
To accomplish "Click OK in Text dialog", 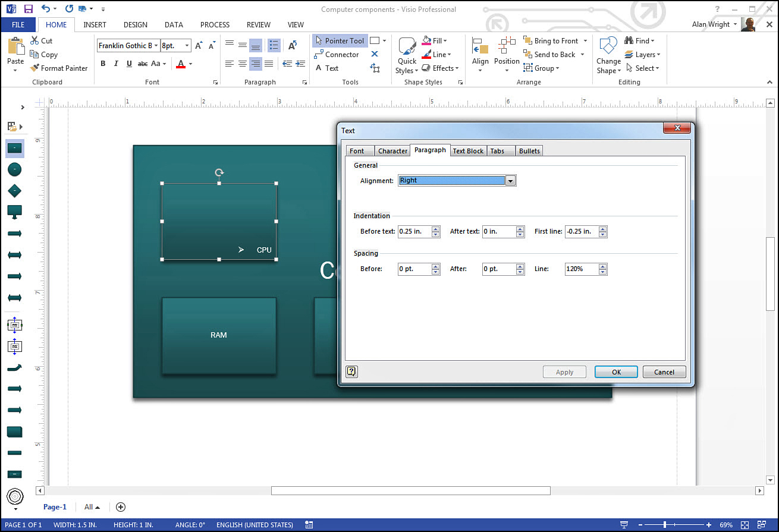I will (x=616, y=372).
